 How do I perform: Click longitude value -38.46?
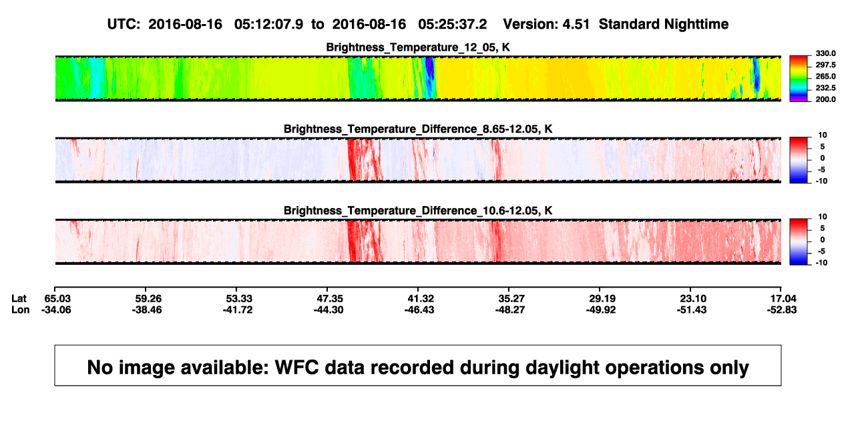(x=146, y=310)
